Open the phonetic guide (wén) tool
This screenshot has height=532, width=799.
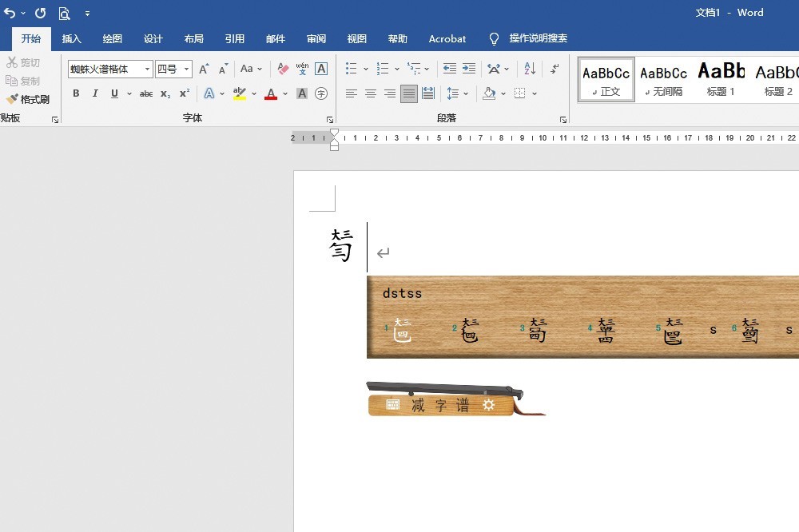pos(302,69)
